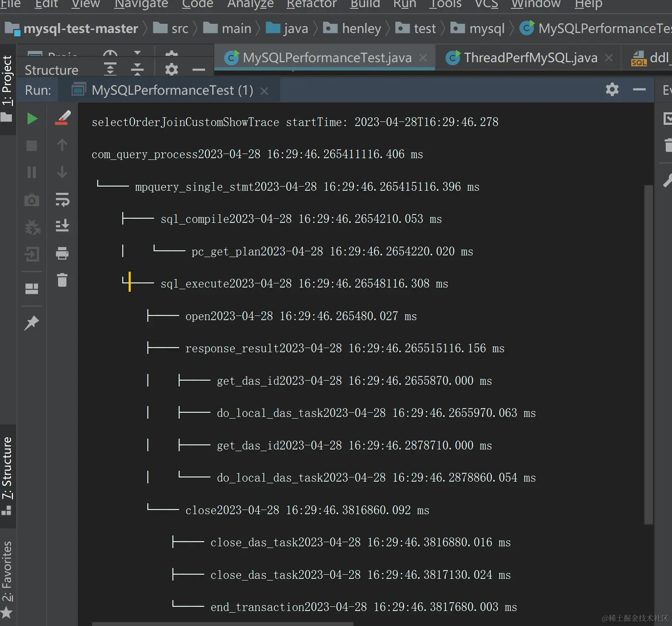Click the mysql package breadcrumb
672x626 pixels.
click(x=477, y=28)
